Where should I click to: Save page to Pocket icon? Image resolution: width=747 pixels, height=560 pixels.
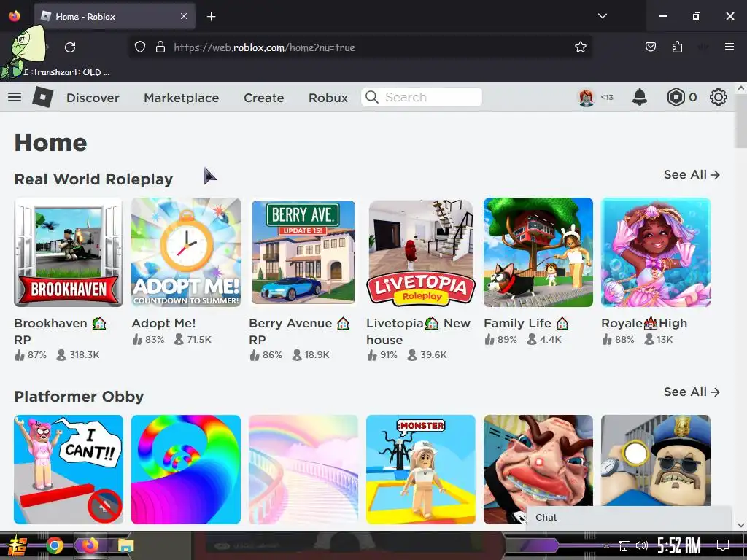[x=650, y=47]
